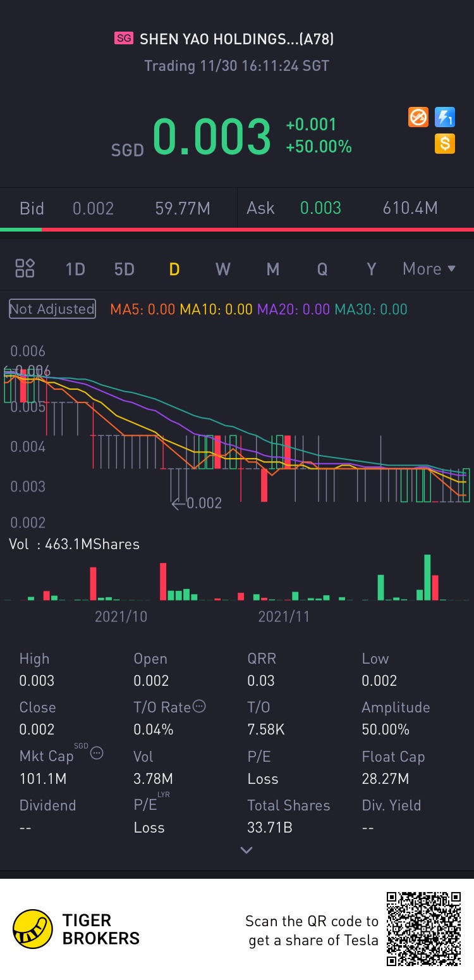
Task: Tap the ask volume 610.4M
Action: (410, 208)
